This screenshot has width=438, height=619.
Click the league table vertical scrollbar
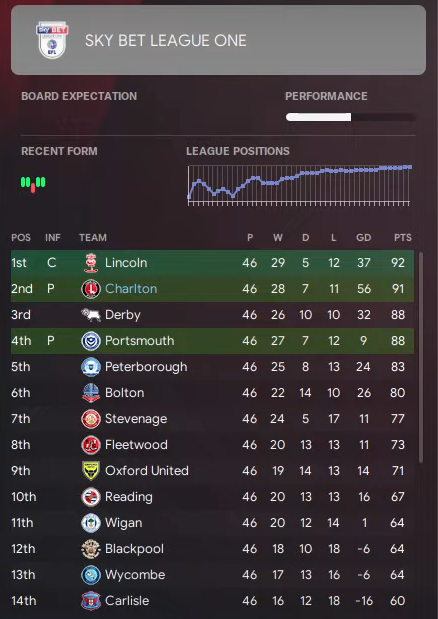(421, 357)
